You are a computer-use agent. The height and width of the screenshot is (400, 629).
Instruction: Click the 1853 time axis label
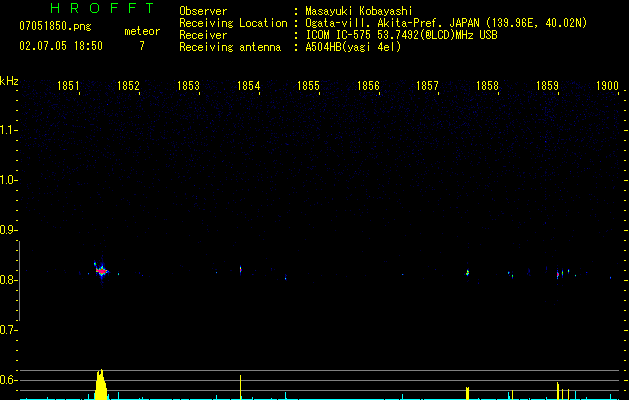(x=188, y=86)
